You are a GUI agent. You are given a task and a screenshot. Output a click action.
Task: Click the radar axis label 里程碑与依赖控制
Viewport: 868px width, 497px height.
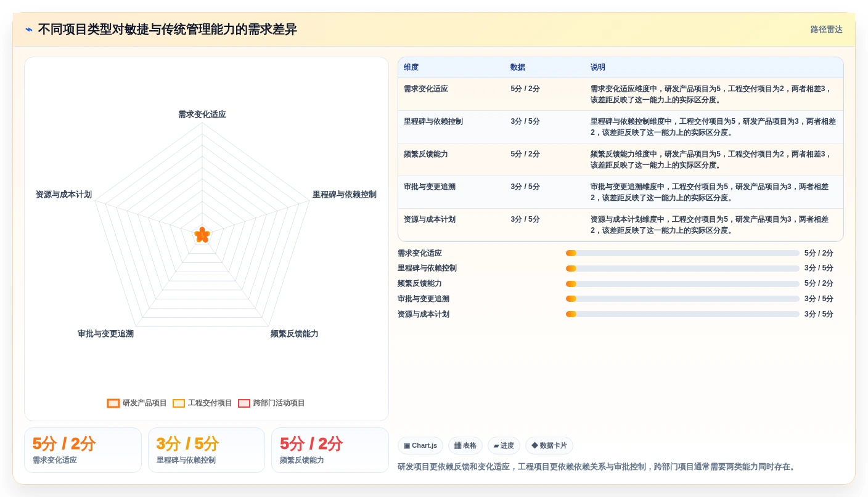344,195
